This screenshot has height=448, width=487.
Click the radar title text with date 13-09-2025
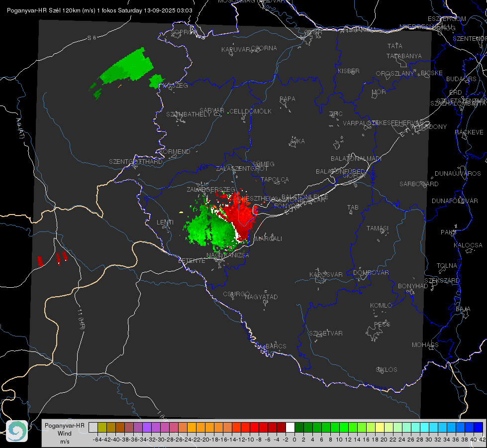click(x=99, y=10)
